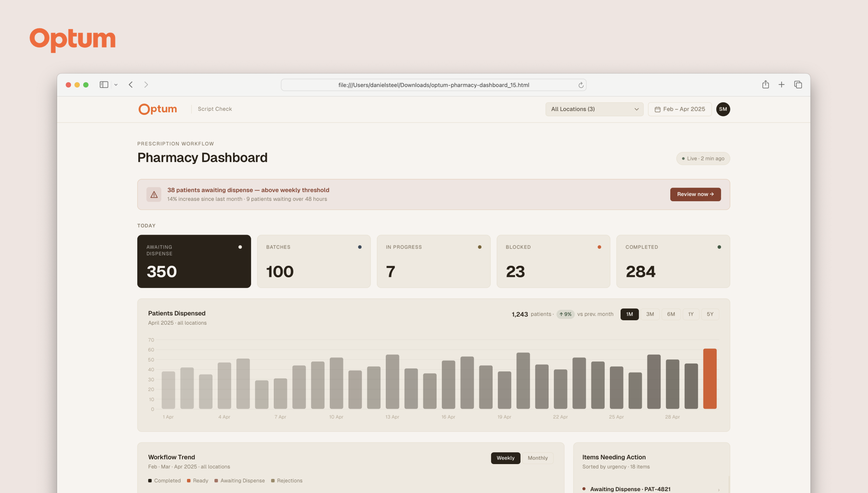Open sidebar options chevron dropdown

point(116,85)
